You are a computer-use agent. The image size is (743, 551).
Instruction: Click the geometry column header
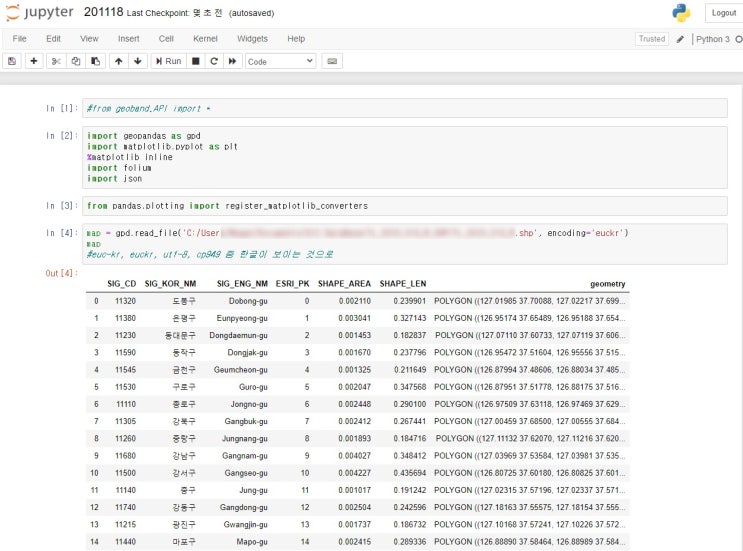[607, 284]
